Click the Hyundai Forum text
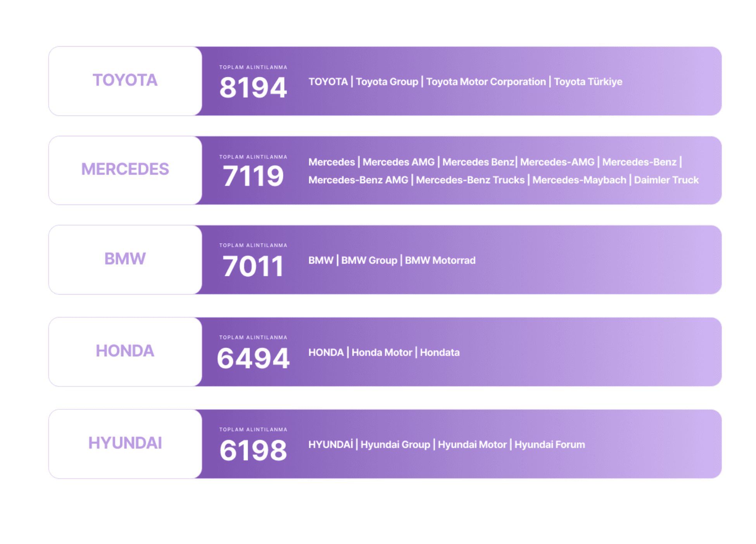 [x=549, y=445]
